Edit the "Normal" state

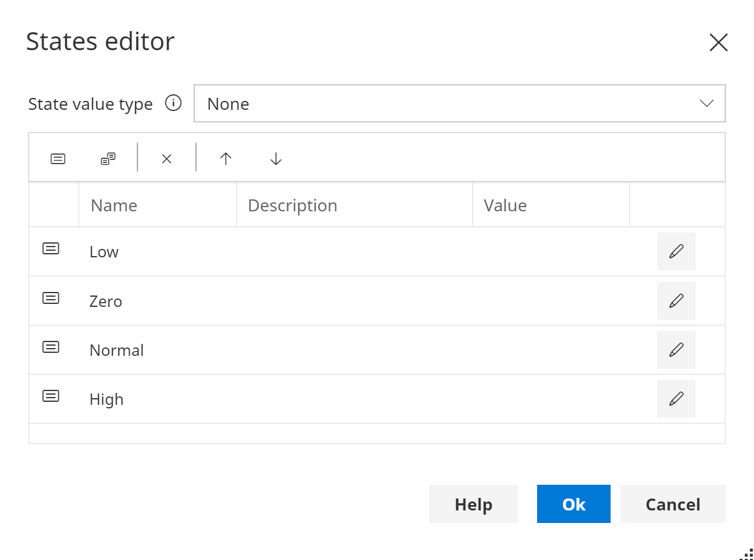[x=676, y=350]
